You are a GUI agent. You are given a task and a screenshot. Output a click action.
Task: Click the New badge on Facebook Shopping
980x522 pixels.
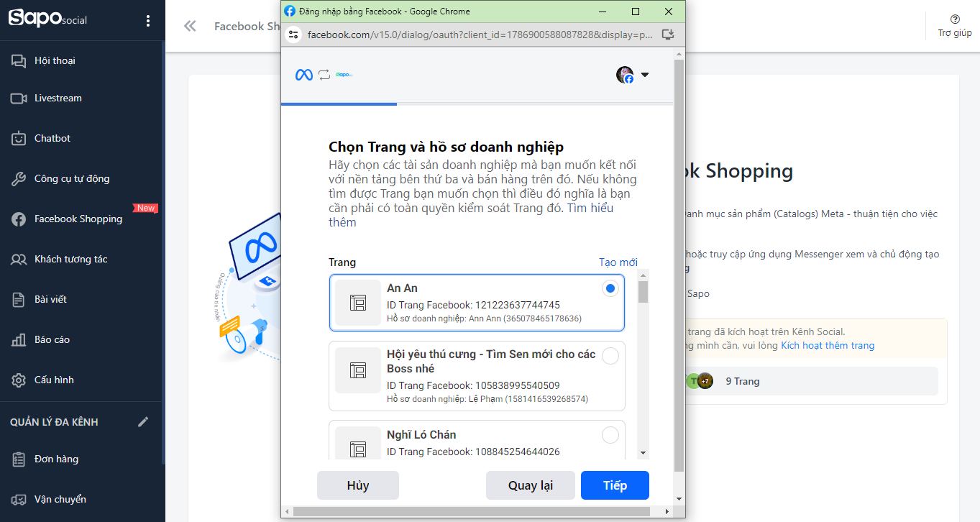coord(145,208)
